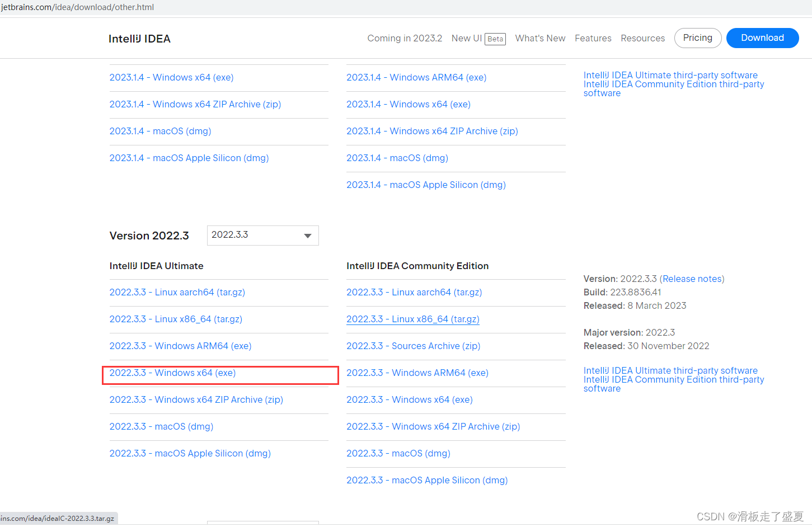Open the 2022.3.3 version dropdown

point(262,236)
